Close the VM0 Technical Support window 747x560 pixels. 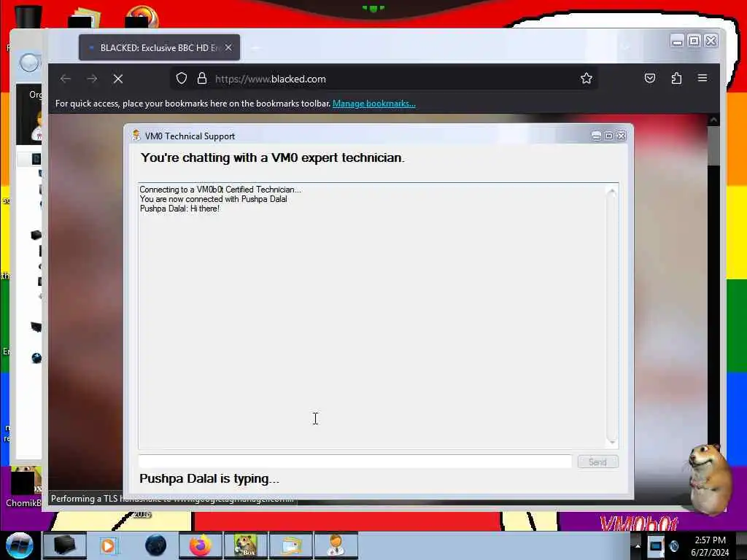[622, 136]
